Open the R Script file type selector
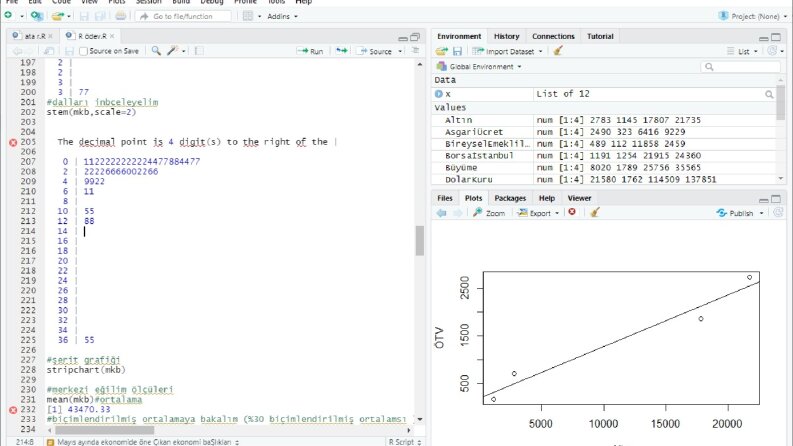Screen dimensions: 793x446 coord(405,441)
